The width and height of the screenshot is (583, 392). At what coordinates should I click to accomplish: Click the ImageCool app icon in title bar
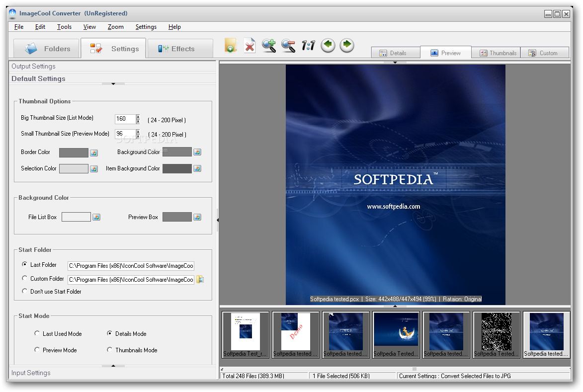pyautogui.click(x=12, y=13)
